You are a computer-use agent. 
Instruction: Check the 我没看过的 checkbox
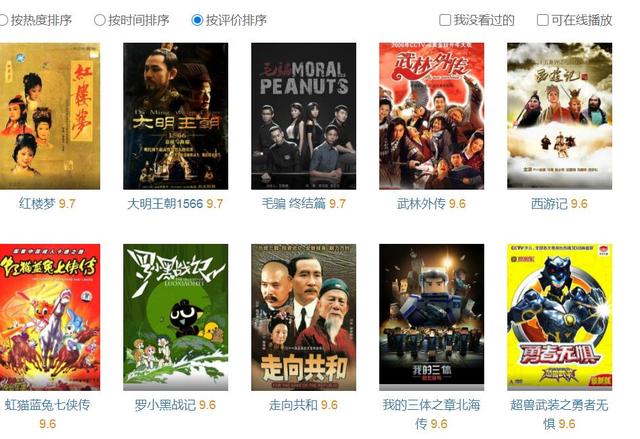444,20
